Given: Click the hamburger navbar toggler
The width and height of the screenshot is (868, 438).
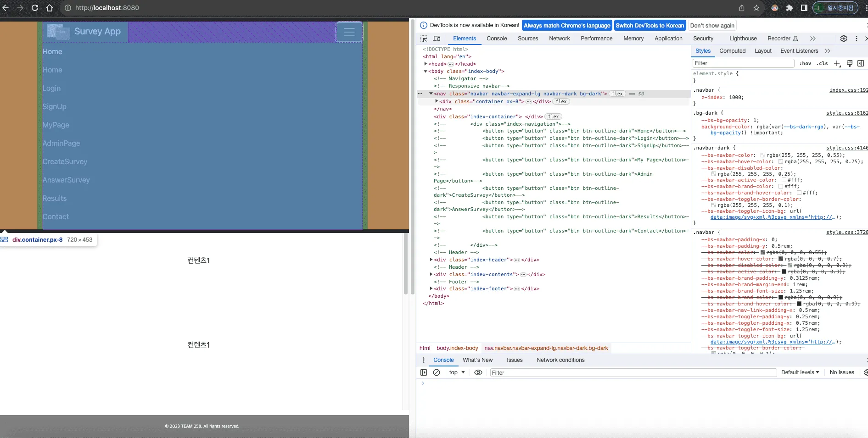Looking at the screenshot, I should coord(349,32).
